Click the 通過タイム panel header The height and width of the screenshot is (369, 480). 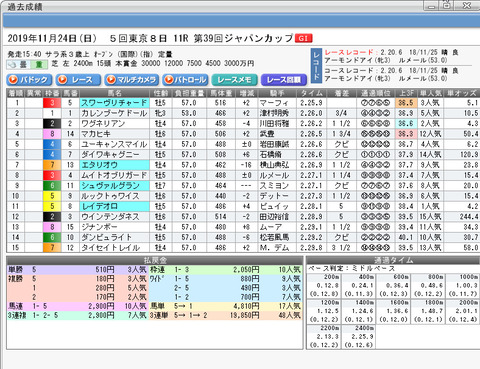point(393,260)
